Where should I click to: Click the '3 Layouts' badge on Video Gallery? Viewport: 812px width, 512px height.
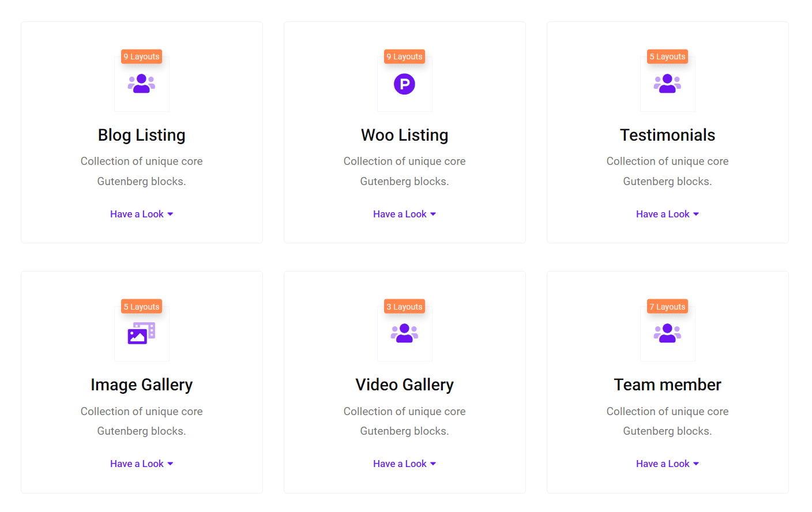tap(404, 306)
